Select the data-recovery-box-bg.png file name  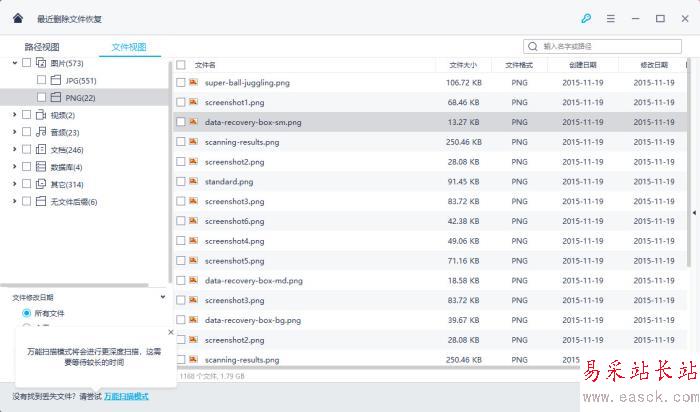(x=253, y=320)
